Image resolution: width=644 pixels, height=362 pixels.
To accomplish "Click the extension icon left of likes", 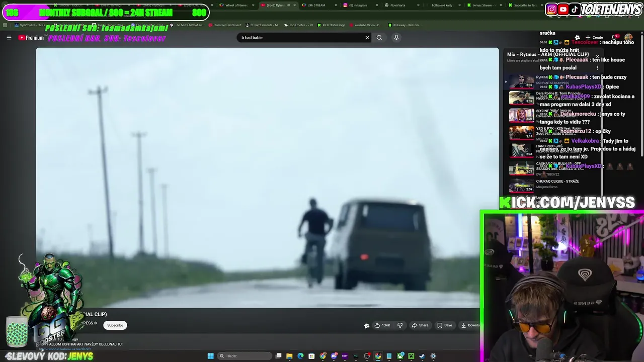I will (x=367, y=326).
